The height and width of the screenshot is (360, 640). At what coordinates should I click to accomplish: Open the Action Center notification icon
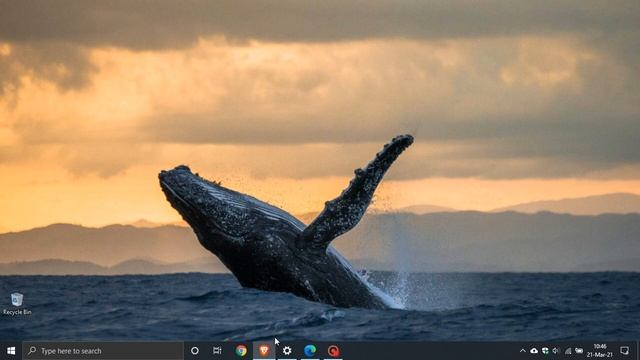[624, 351]
